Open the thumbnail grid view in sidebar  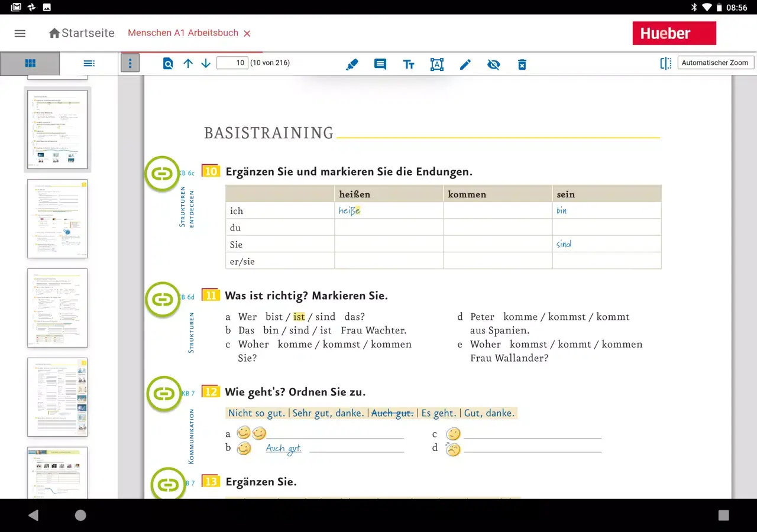coord(30,63)
